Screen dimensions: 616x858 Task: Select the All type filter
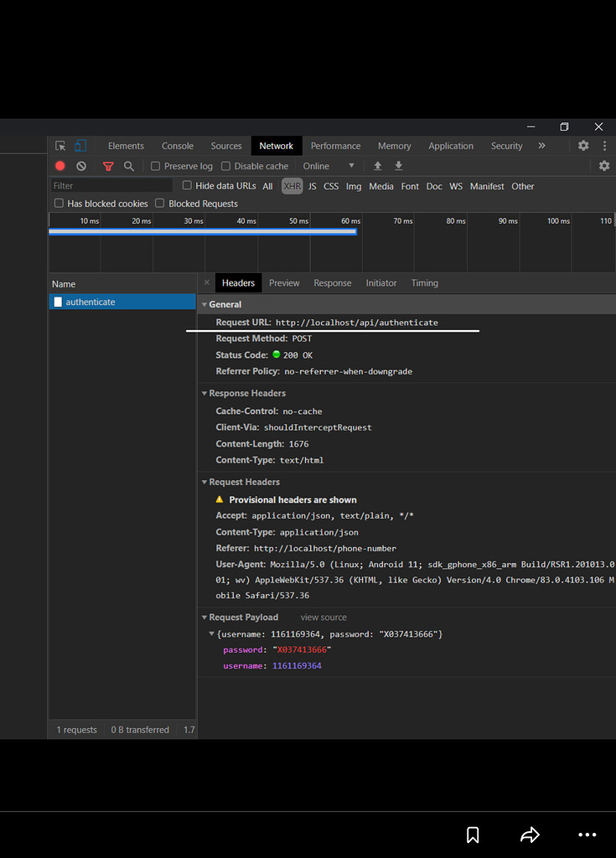click(x=267, y=186)
